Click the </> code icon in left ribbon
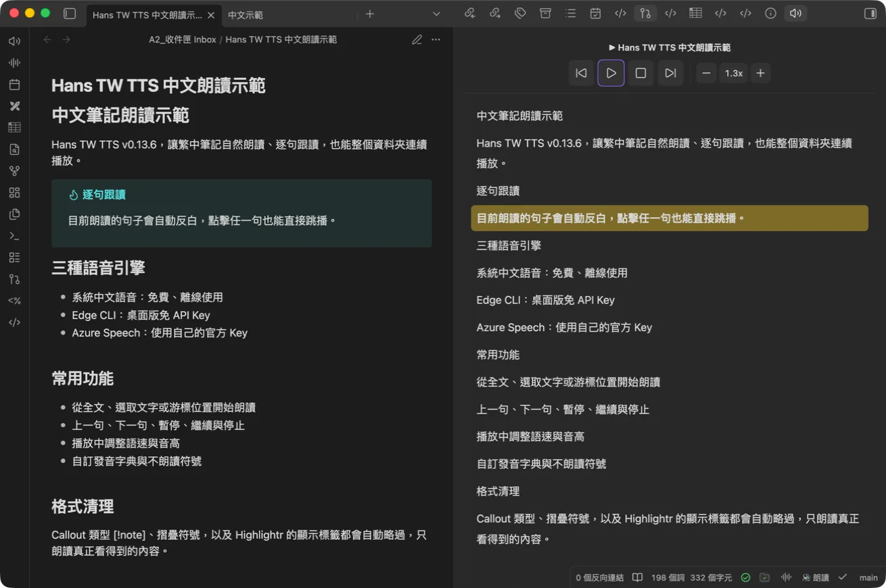886x588 pixels. point(14,322)
